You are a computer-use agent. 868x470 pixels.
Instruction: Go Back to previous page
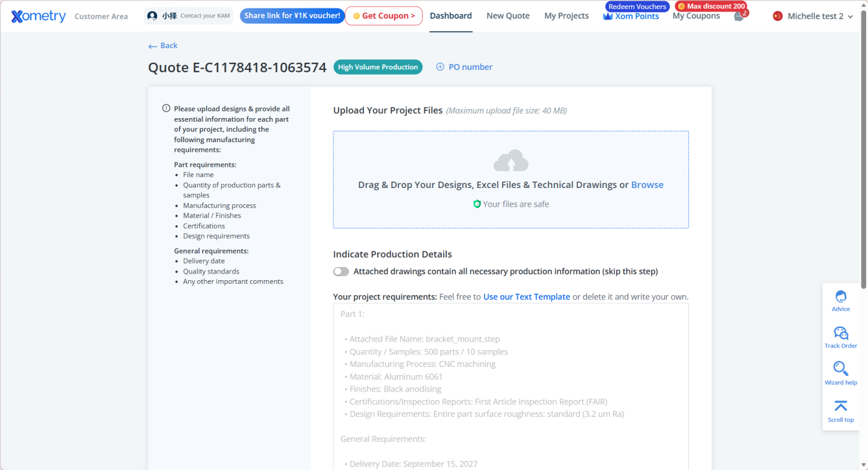click(163, 46)
